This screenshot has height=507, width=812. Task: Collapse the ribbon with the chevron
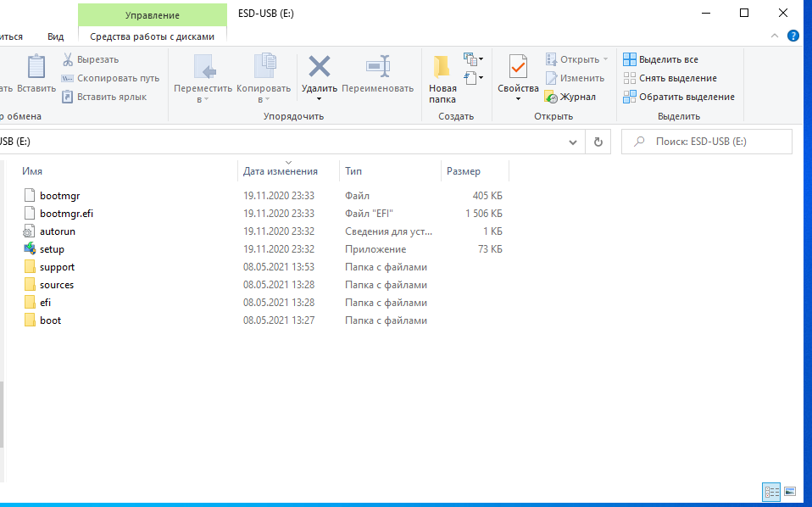pyautogui.click(x=775, y=36)
